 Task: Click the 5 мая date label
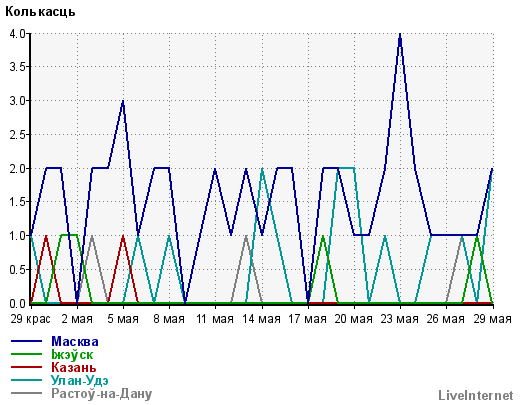coord(123,319)
